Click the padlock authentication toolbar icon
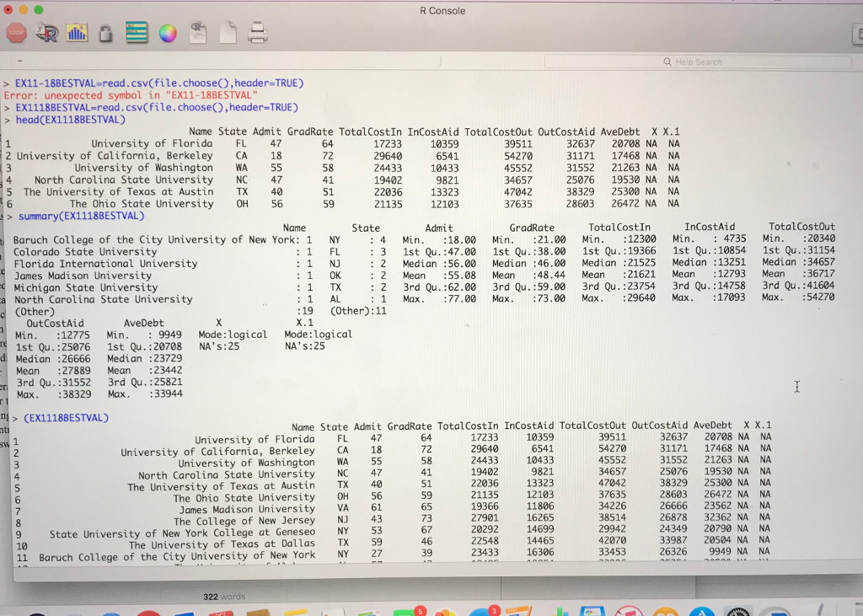 105,32
